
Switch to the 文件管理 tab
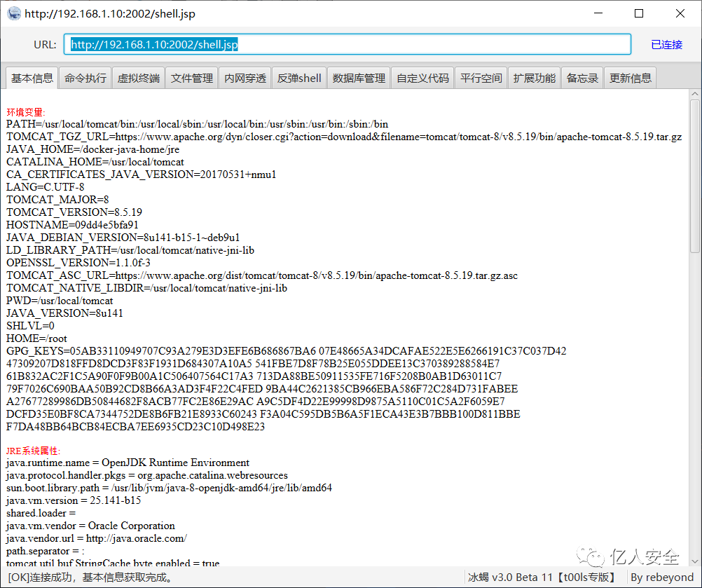[192, 78]
